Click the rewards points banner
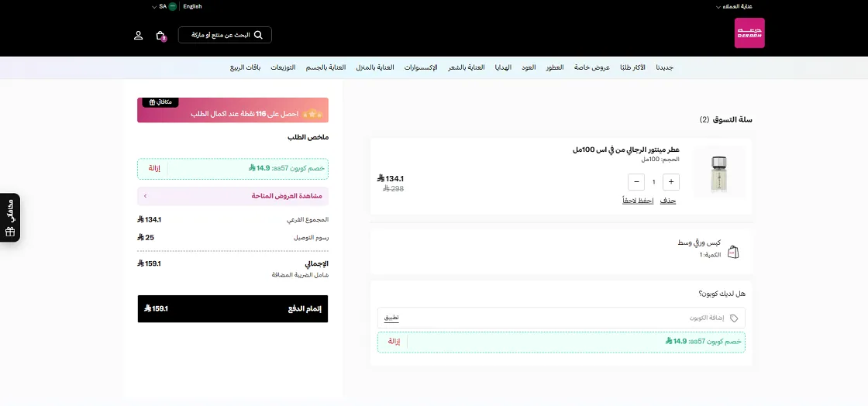Screen dimensions: 868x406 (x=232, y=110)
